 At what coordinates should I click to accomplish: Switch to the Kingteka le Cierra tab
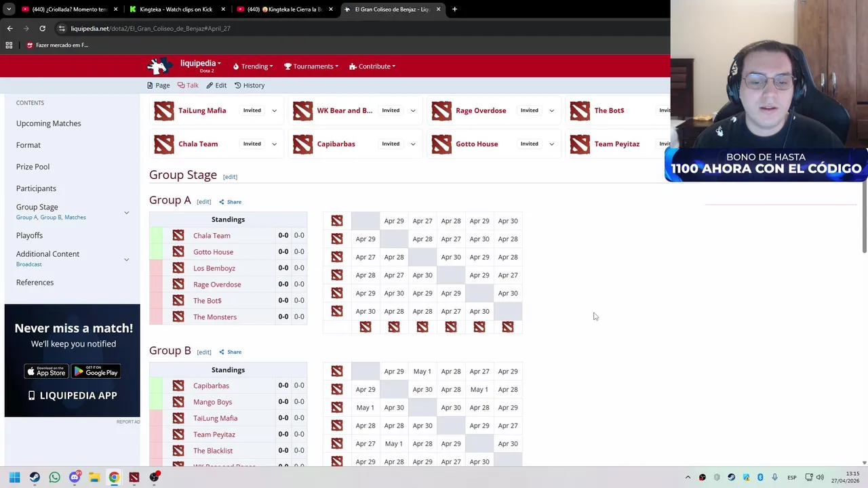pos(284,9)
